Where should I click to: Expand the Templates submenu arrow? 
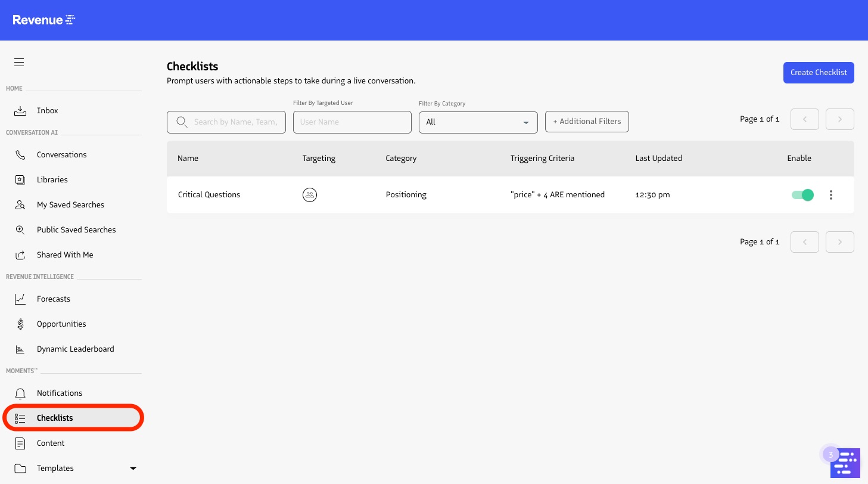click(133, 469)
